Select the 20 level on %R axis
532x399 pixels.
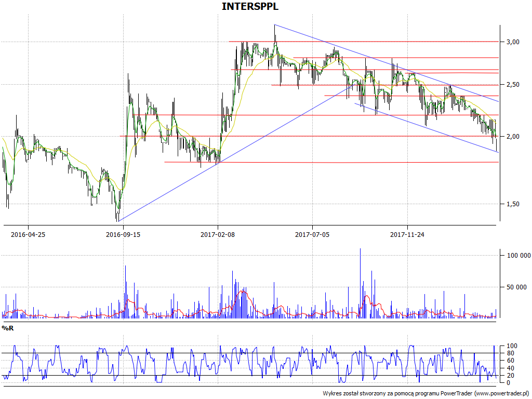click(510, 376)
